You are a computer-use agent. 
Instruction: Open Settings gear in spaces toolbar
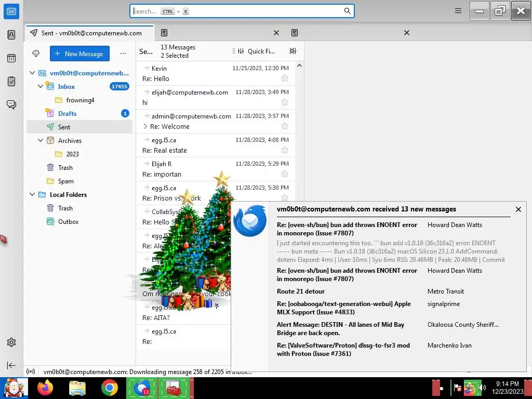(11, 342)
